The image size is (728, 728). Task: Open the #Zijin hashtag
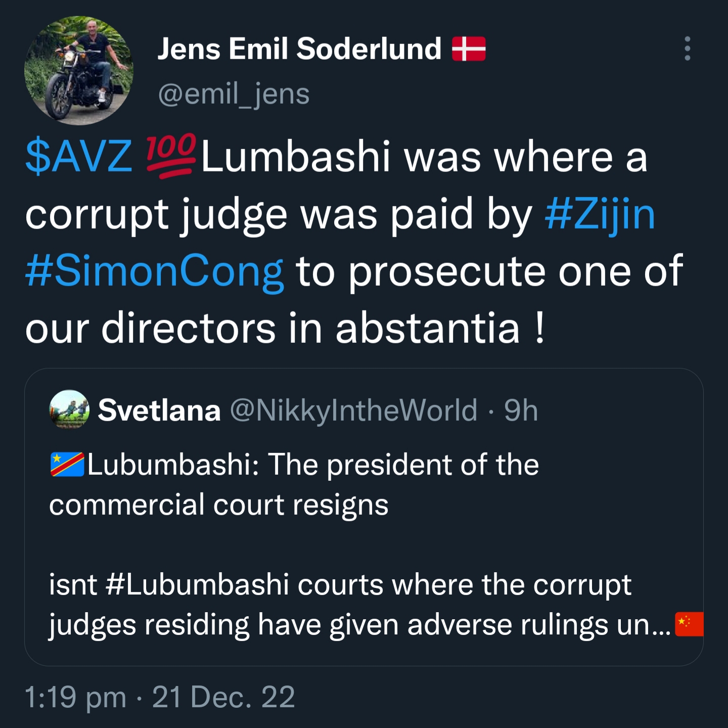pyautogui.click(x=600, y=214)
